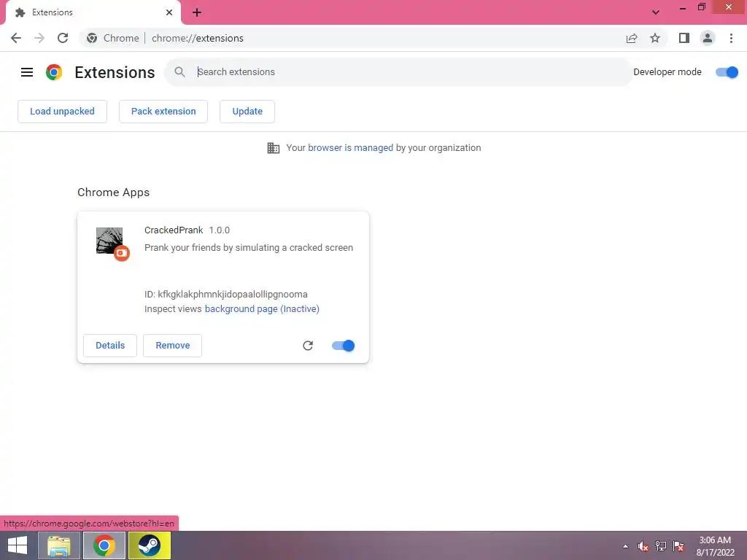Launch Steam from the taskbar
The width and height of the screenshot is (747, 560).
point(150,545)
